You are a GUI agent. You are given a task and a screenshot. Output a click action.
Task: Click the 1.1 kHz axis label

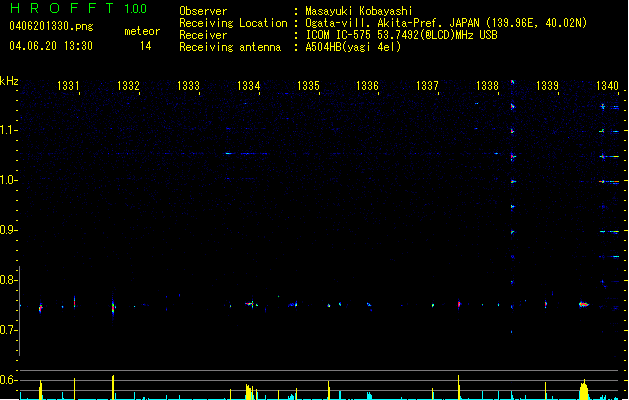point(8,130)
